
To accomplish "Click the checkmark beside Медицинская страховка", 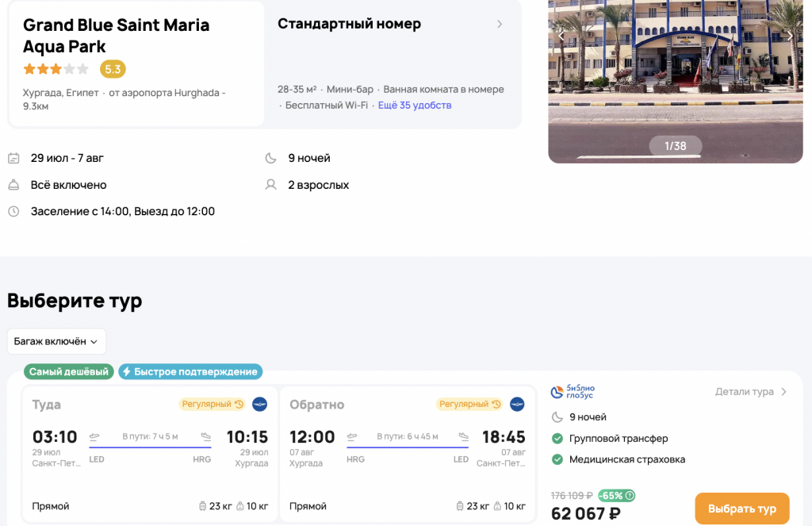I will pyautogui.click(x=557, y=459).
